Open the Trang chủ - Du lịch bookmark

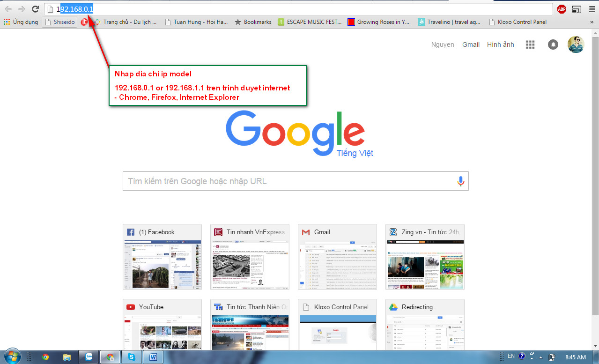click(126, 22)
